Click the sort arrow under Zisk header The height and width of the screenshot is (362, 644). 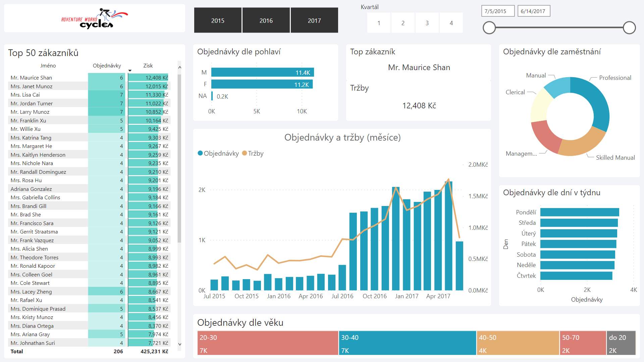point(130,71)
